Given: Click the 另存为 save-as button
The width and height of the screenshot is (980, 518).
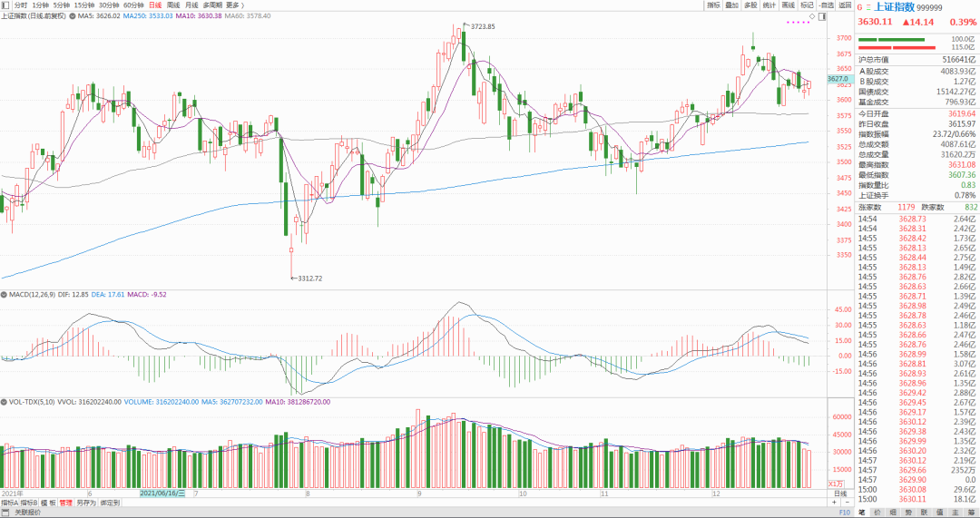Looking at the screenshot, I should 85,502.
